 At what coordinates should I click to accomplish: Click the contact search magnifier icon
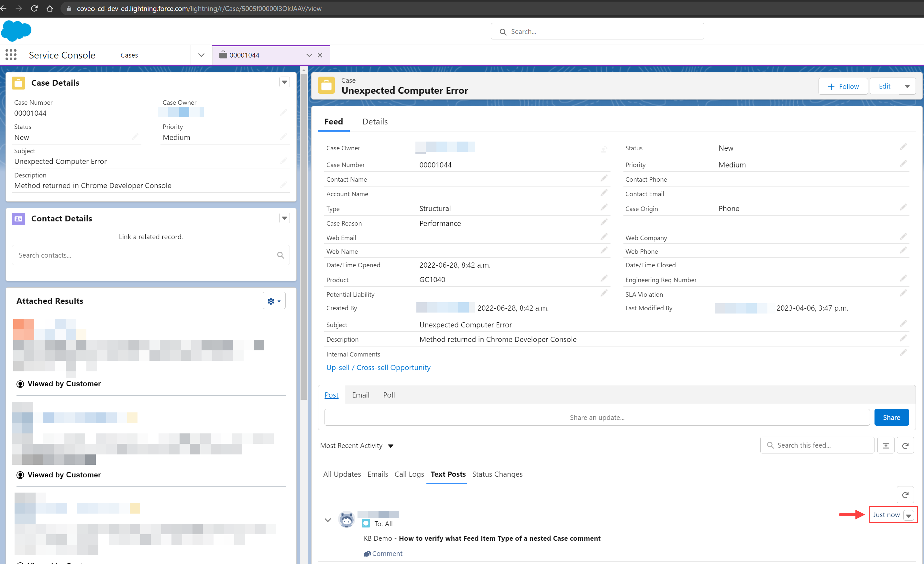point(280,255)
